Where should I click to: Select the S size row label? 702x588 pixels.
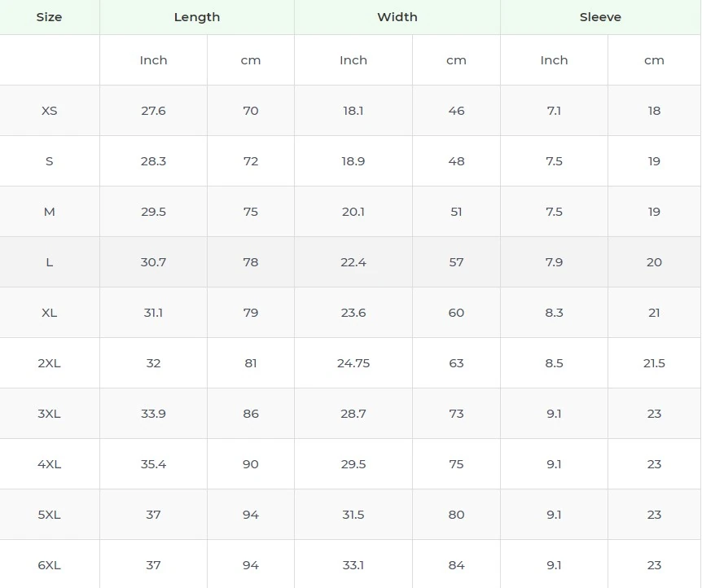pos(49,161)
